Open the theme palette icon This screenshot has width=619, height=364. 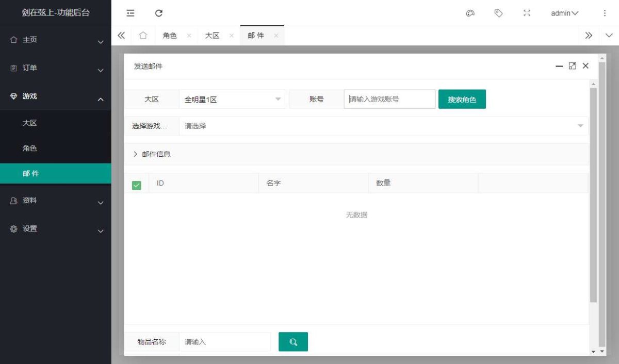point(470,13)
